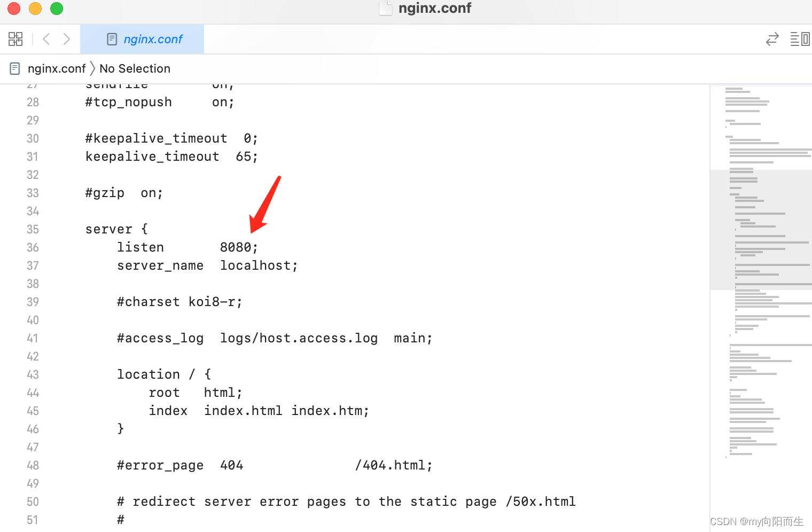This screenshot has height=532, width=812.
Task: Click the proxy document icon in title bar
Action: [386, 8]
